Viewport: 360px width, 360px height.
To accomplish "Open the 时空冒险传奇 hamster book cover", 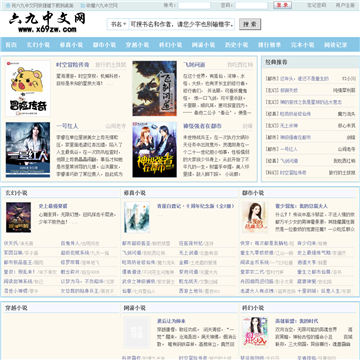I will (28, 88).
